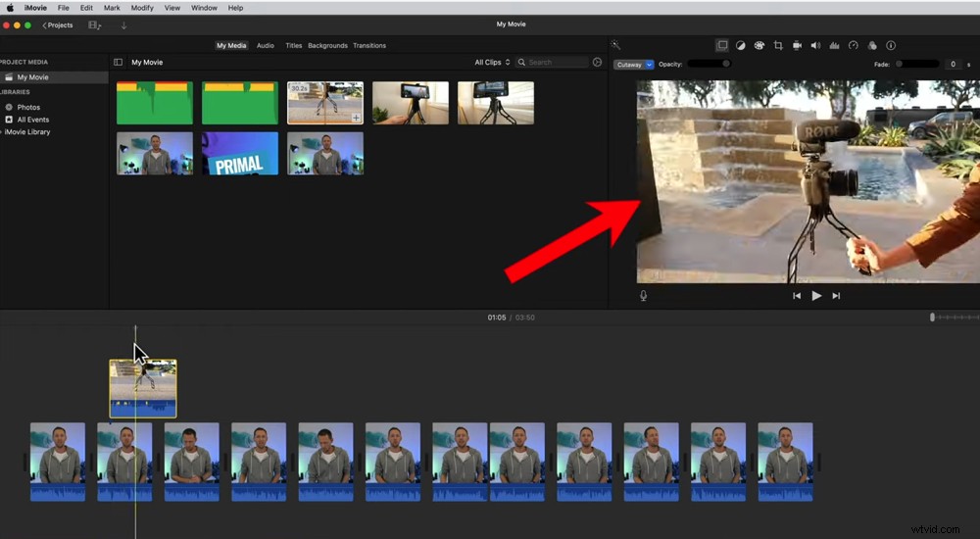Open noise reduction and equalizer tool
The height and width of the screenshot is (539, 980).
point(834,45)
